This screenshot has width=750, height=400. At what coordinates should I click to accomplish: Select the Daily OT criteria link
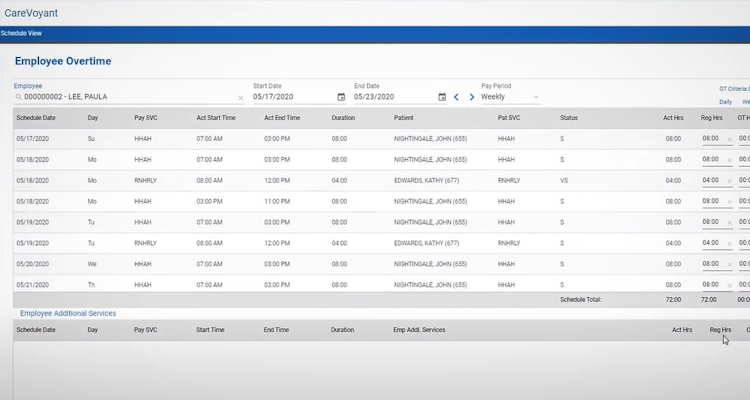725,102
